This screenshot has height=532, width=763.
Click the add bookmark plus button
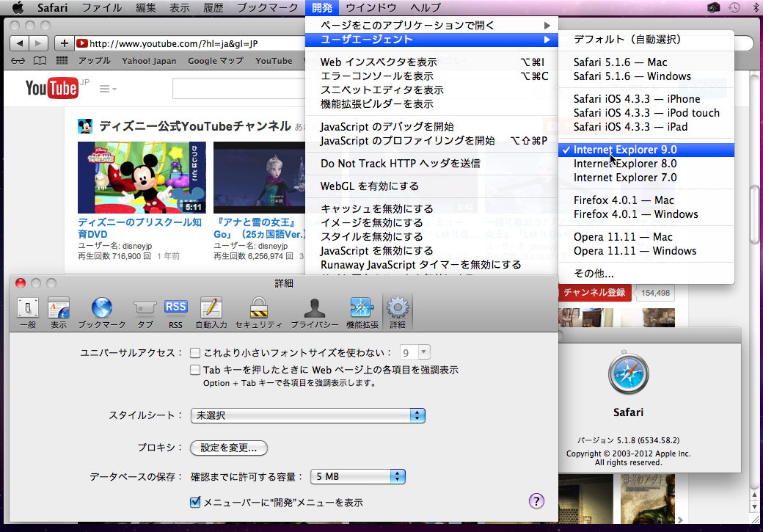click(65, 43)
